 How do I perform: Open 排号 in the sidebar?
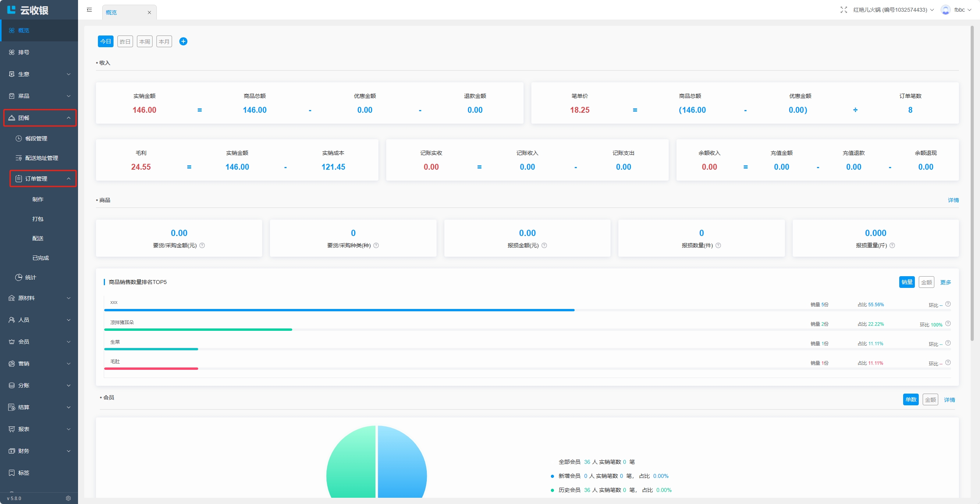coord(24,52)
